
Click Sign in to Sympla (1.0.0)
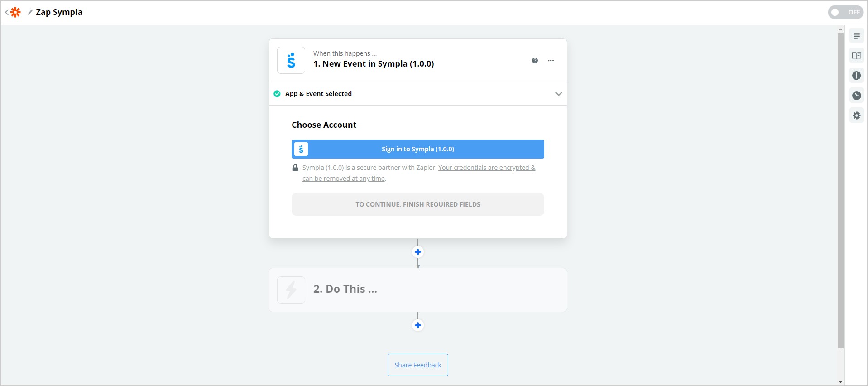pos(418,149)
